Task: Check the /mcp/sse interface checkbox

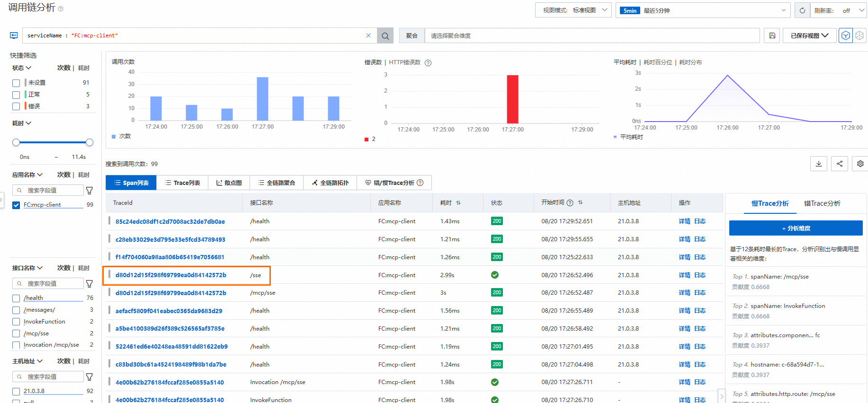Action: click(16, 333)
